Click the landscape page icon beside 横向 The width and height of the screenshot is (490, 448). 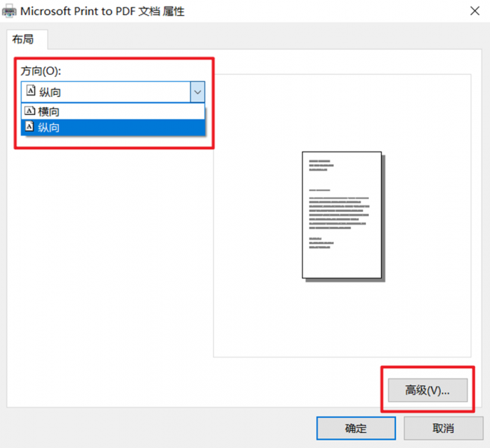click(30, 111)
